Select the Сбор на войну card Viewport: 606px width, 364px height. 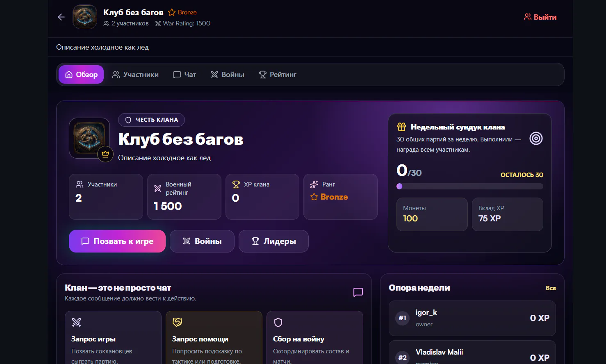(315, 337)
